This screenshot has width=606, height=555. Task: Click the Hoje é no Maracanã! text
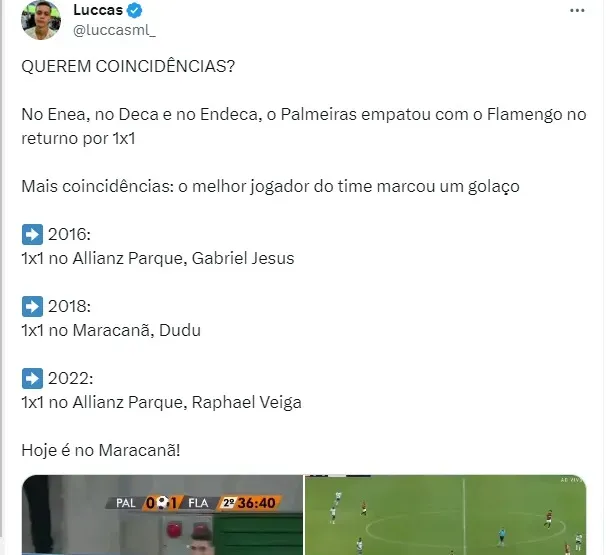[x=100, y=450]
